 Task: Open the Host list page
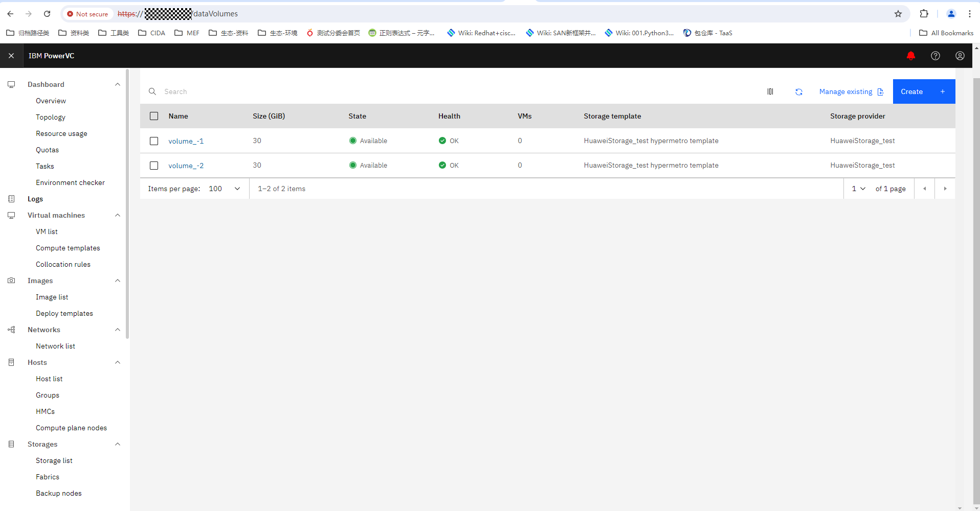[x=49, y=379]
